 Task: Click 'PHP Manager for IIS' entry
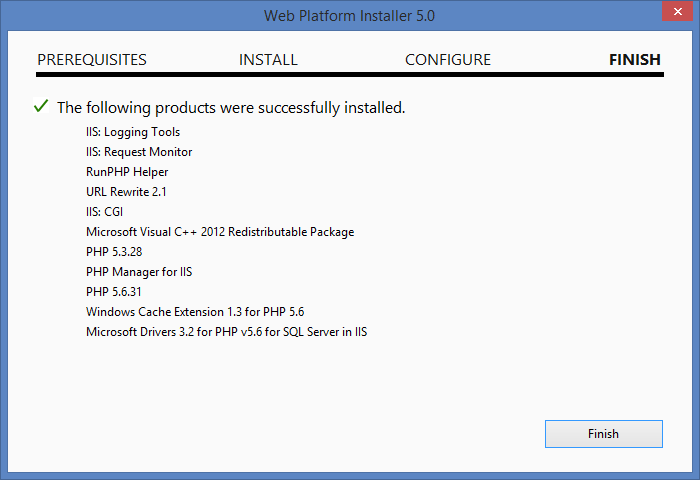click(139, 272)
